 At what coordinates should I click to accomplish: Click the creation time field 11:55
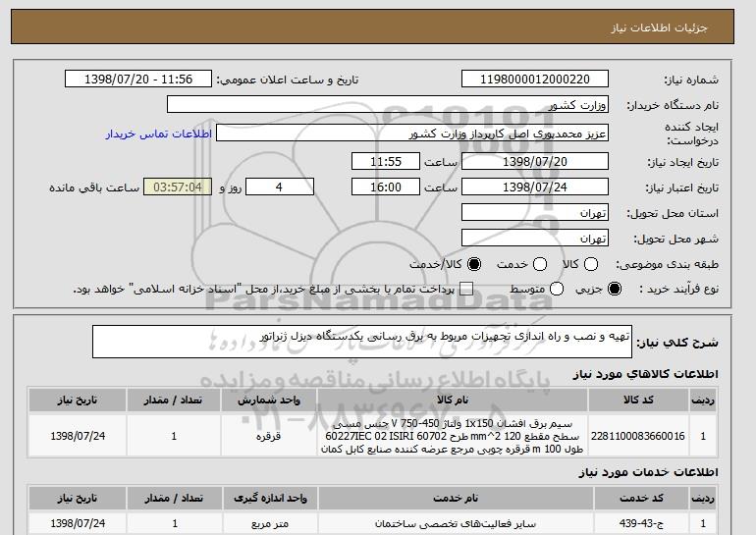point(386,161)
